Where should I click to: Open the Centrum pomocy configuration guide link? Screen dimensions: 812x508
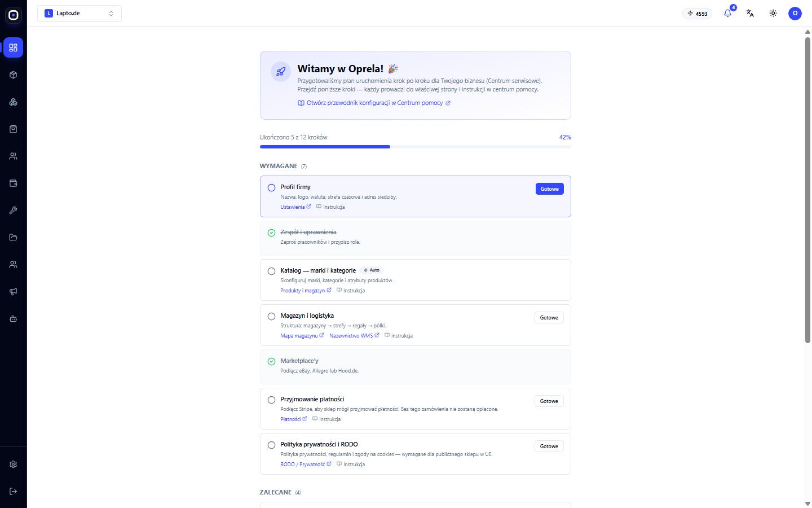tap(374, 103)
